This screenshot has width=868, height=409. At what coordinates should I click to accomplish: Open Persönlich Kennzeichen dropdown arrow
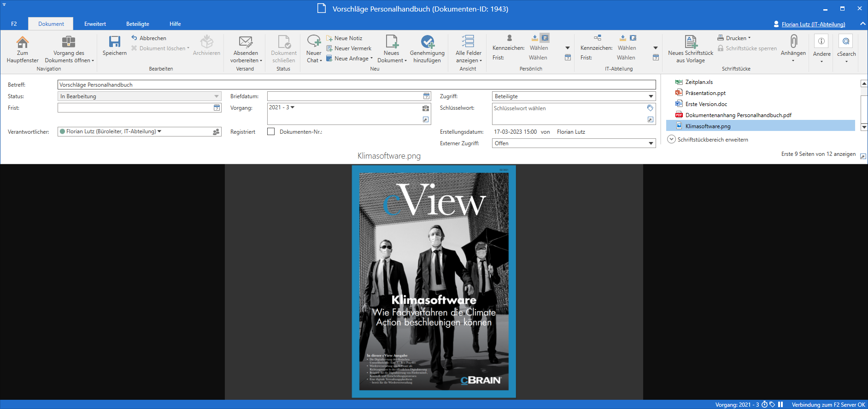[x=568, y=48]
